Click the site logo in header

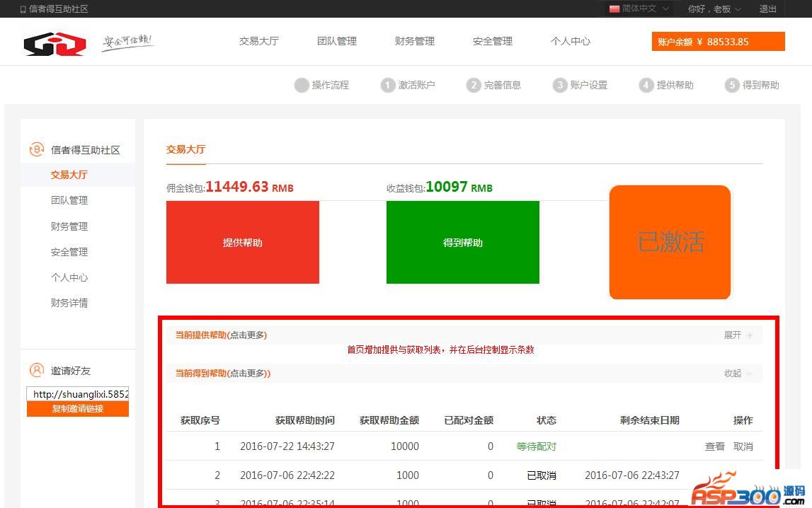[55, 43]
